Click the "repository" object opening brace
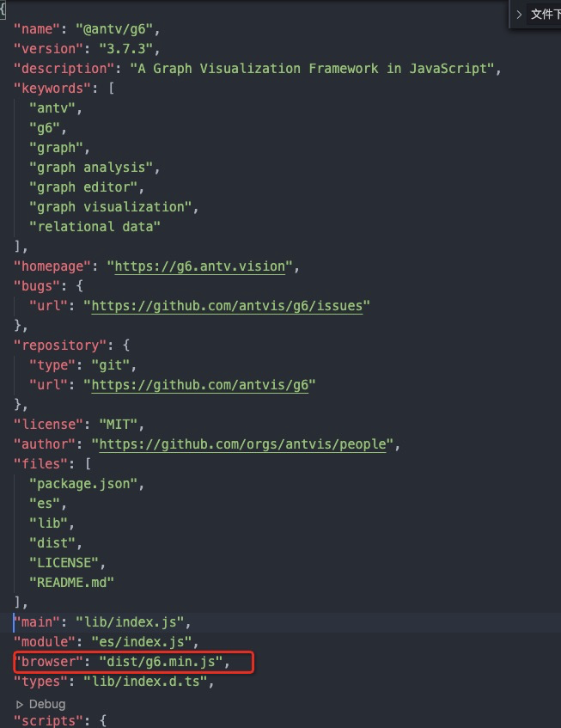 click(126, 346)
